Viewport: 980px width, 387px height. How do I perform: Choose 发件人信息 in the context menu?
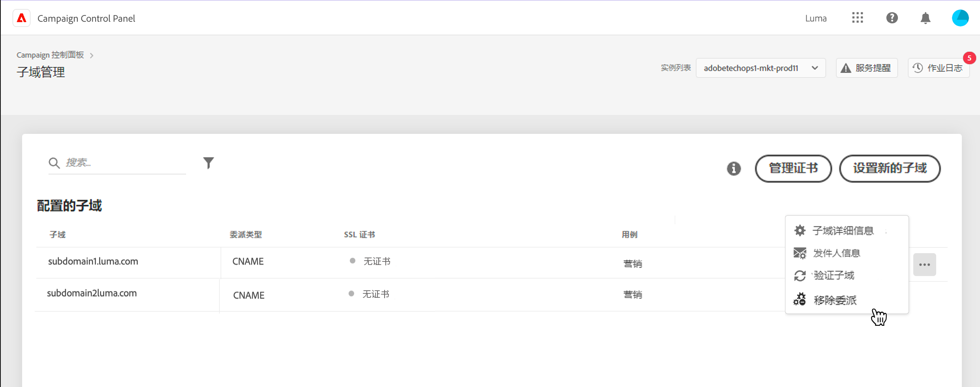click(x=836, y=253)
